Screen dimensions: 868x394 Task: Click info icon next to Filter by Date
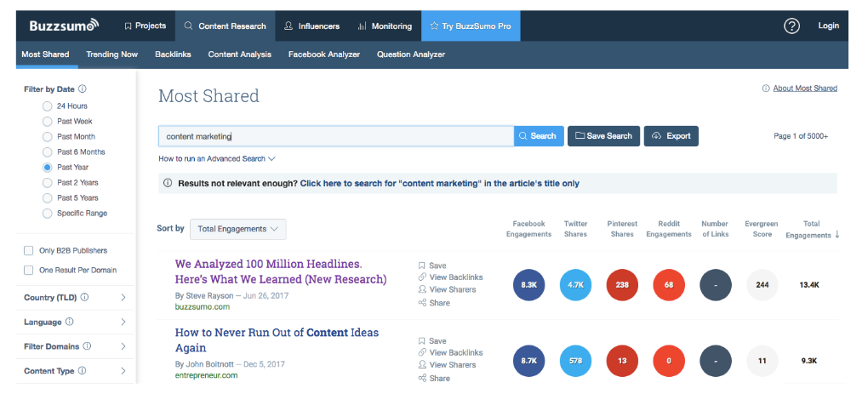pyautogui.click(x=83, y=89)
